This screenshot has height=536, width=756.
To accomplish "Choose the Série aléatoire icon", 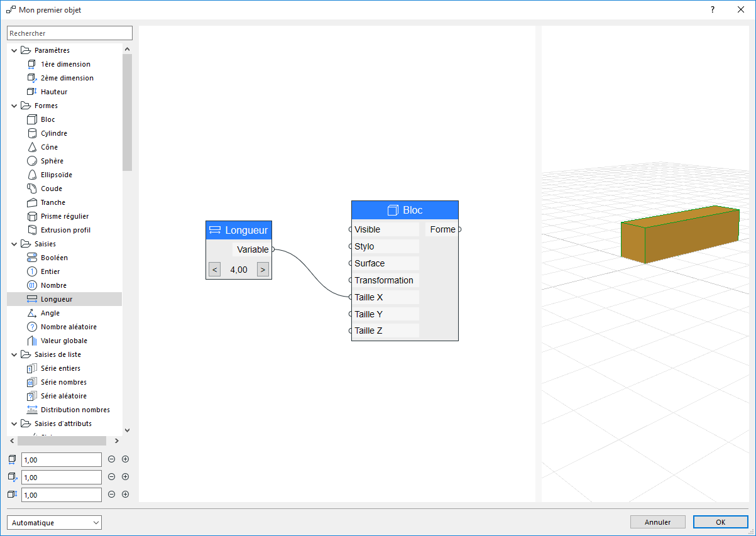I will point(32,396).
